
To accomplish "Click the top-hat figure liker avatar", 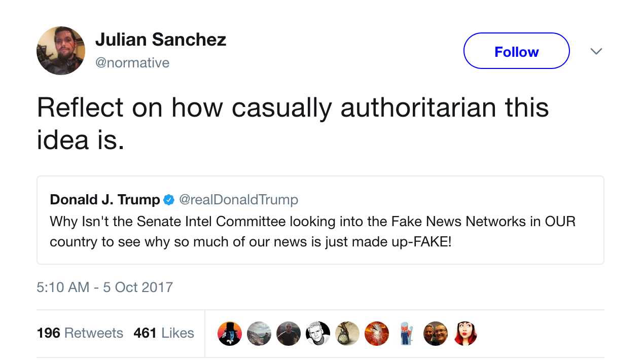I will click(x=230, y=334).
